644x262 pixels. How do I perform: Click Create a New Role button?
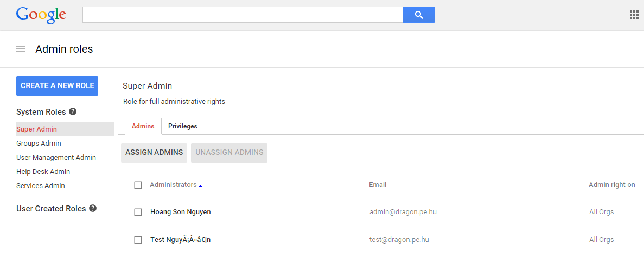click(x=57, y=86)
